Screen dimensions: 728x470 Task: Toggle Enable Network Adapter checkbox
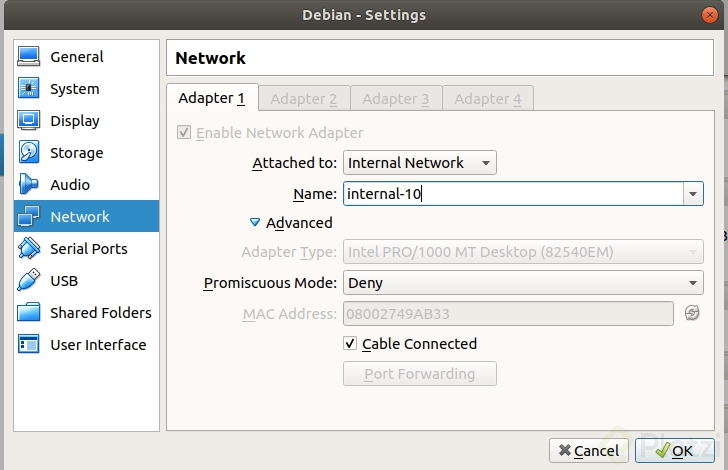183,133
